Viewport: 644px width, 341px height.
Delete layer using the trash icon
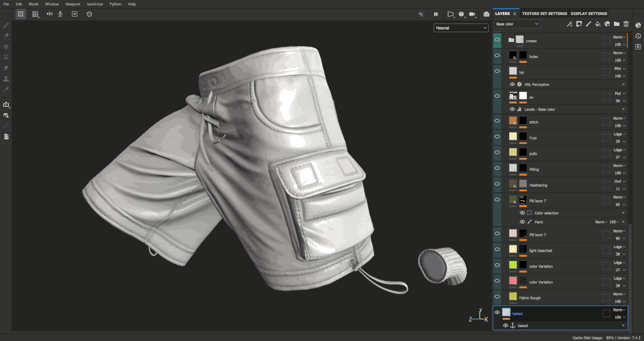(626, 24)
